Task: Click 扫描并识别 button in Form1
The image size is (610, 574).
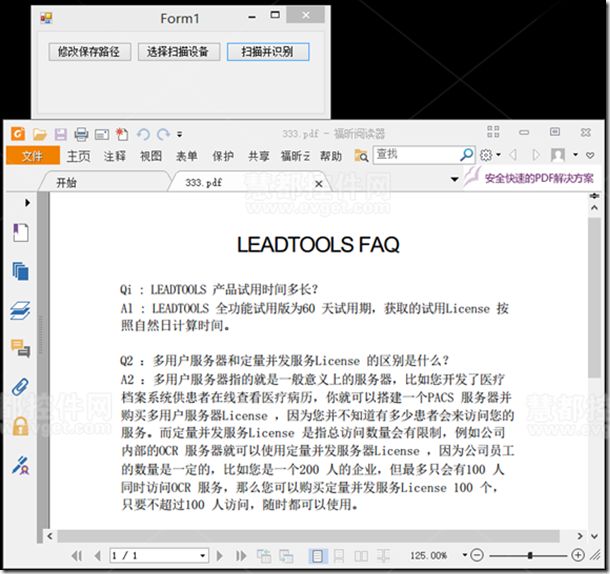Action: pos(268,52)
